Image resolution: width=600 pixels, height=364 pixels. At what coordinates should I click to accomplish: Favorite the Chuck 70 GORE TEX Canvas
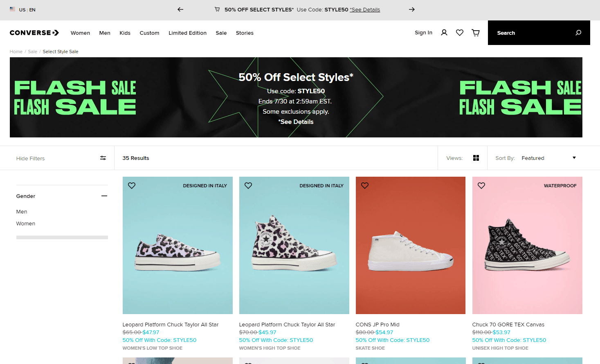[x=481, y=186]
